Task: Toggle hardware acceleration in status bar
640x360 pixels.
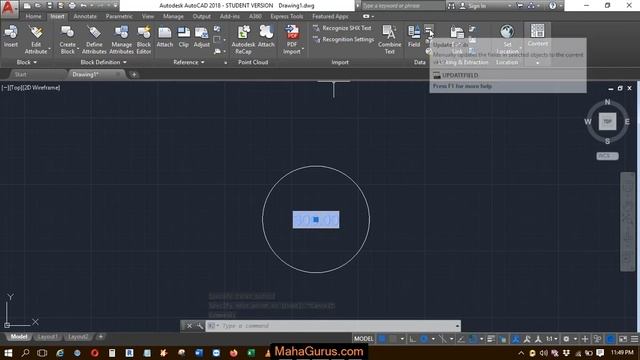Action: [x=610, y=339]
